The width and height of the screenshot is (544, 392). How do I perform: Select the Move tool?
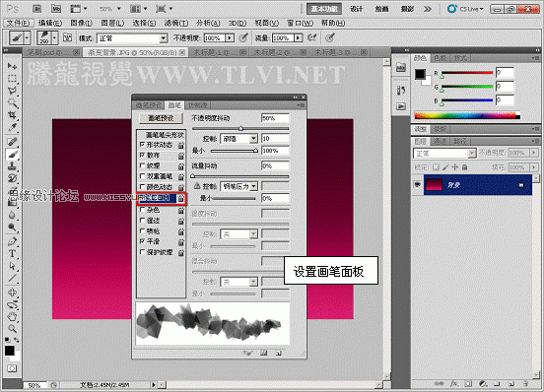click(12, 66)
